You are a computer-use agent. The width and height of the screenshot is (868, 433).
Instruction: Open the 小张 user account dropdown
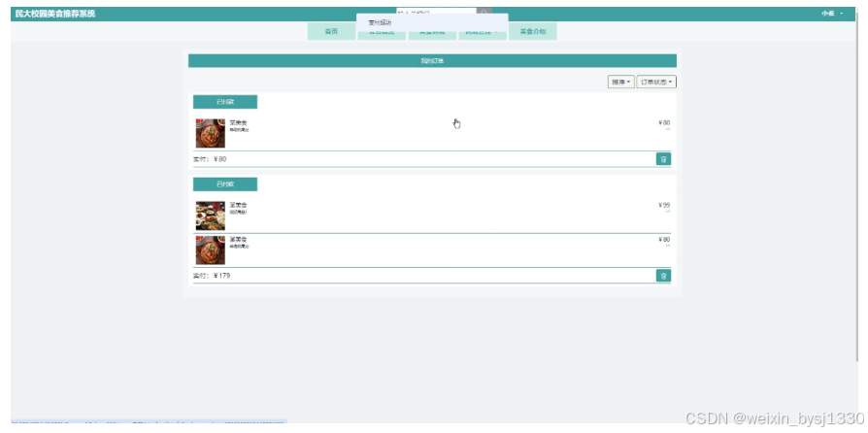click(832, 14)
